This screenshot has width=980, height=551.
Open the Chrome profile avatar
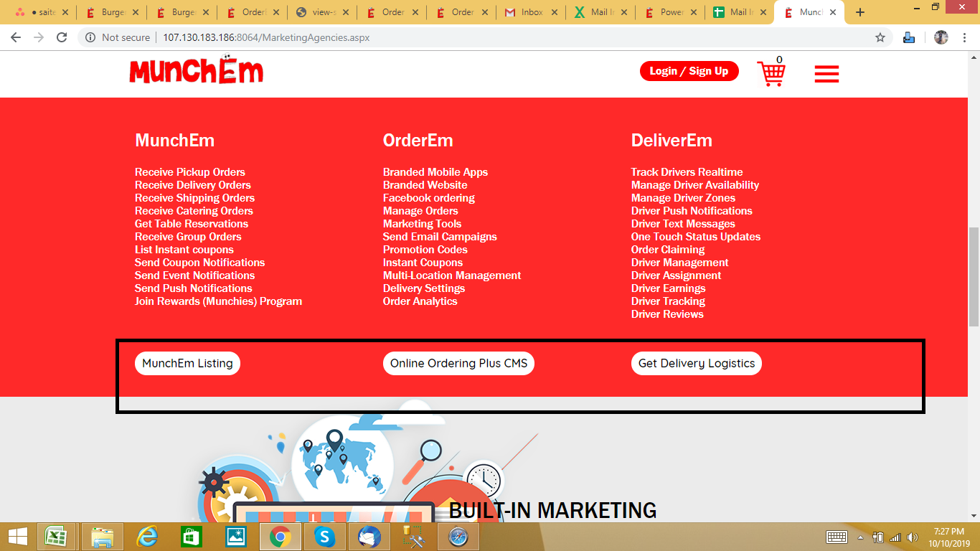[x=941, y=37]
